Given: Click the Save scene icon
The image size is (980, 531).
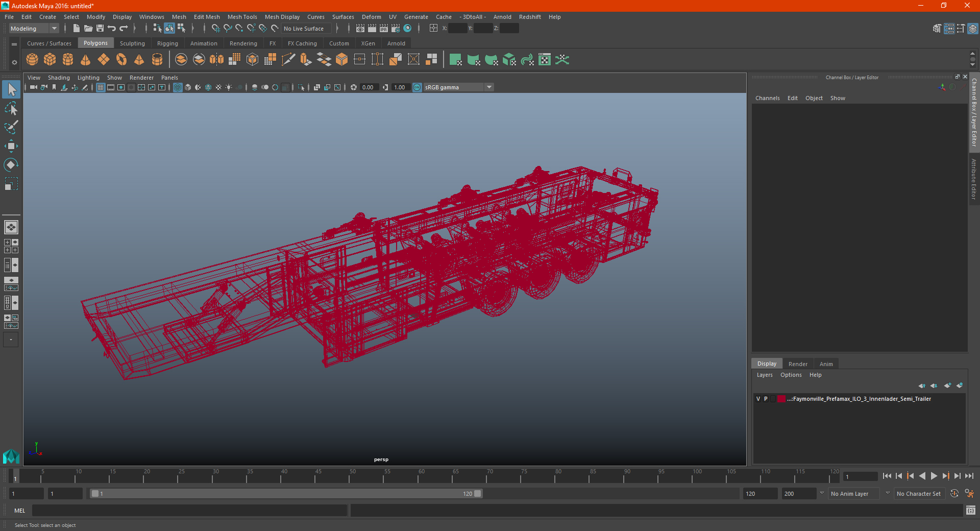Looking at the screenshot, I should pyautogui.click(x=100, y=29).
